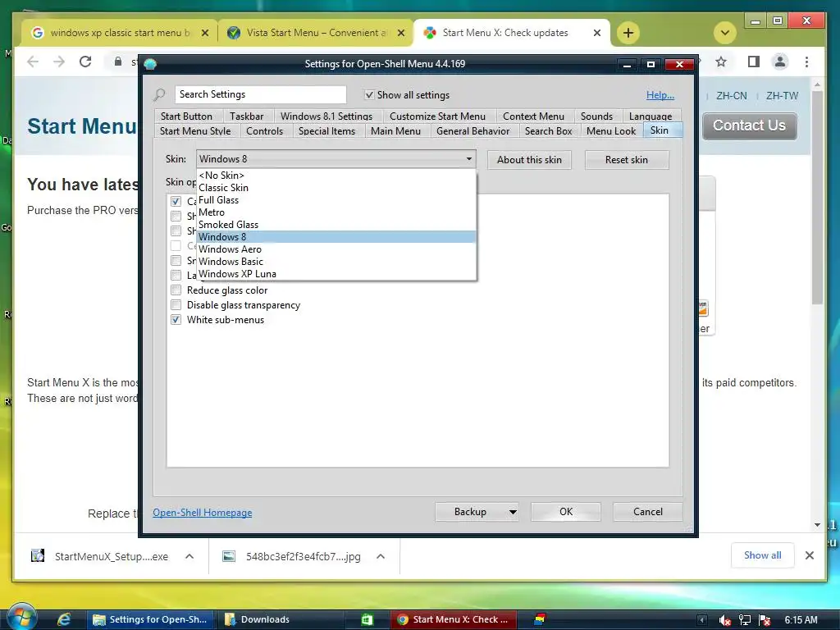This screenshot has width=840, height=630.
Task: Open Chrome's three-dot menu
Action: 806,62
